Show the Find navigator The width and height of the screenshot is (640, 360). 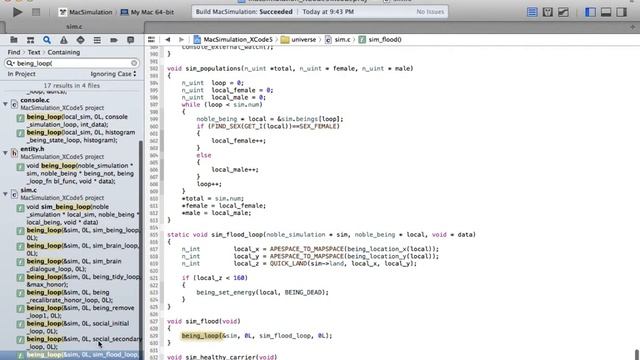point(47,40)
